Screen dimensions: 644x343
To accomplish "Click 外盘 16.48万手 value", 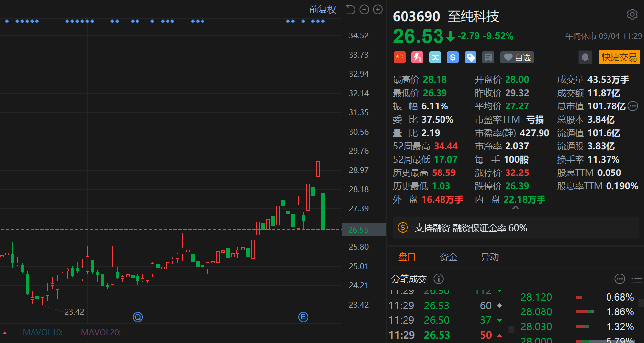I will (442, 199).
